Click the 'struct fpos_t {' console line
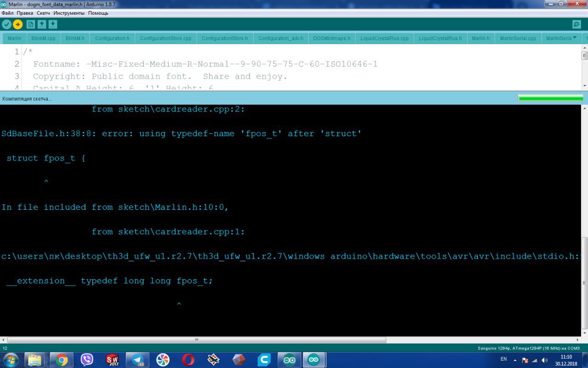588x368 pixels. click(x=46, y=158)
